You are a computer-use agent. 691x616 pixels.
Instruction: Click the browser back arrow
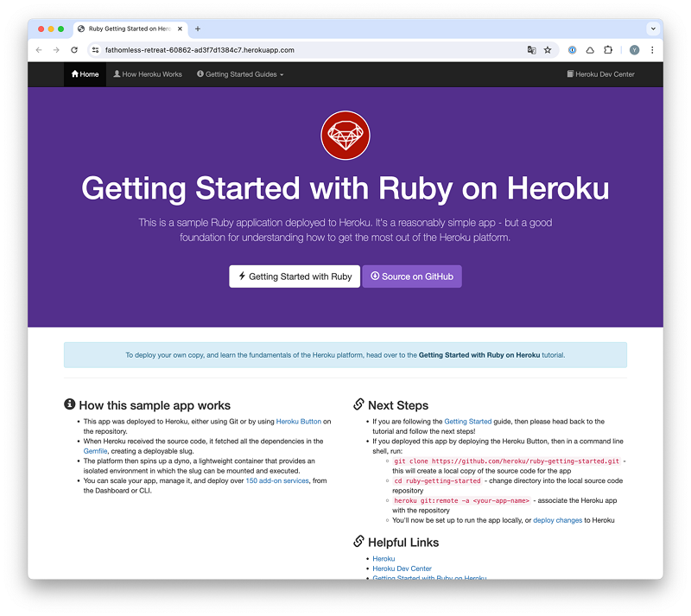tap(39, 50)
